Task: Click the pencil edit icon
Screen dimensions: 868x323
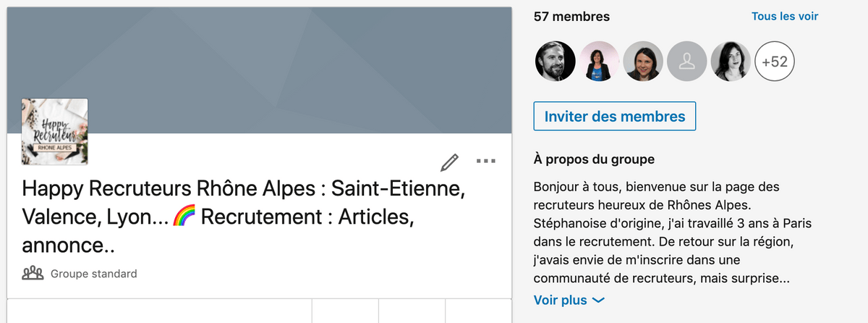Action: tap(449, 161)
